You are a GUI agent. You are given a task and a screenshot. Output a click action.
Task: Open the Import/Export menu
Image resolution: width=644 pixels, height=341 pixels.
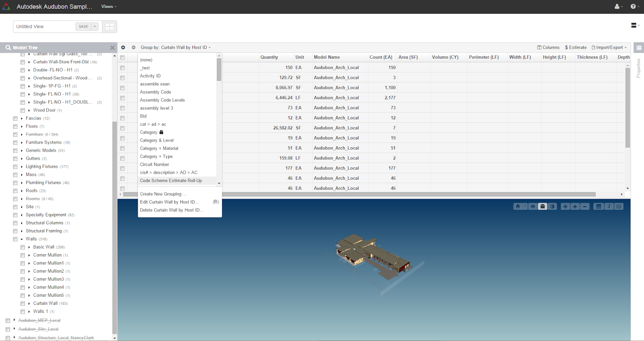point(609,47)
